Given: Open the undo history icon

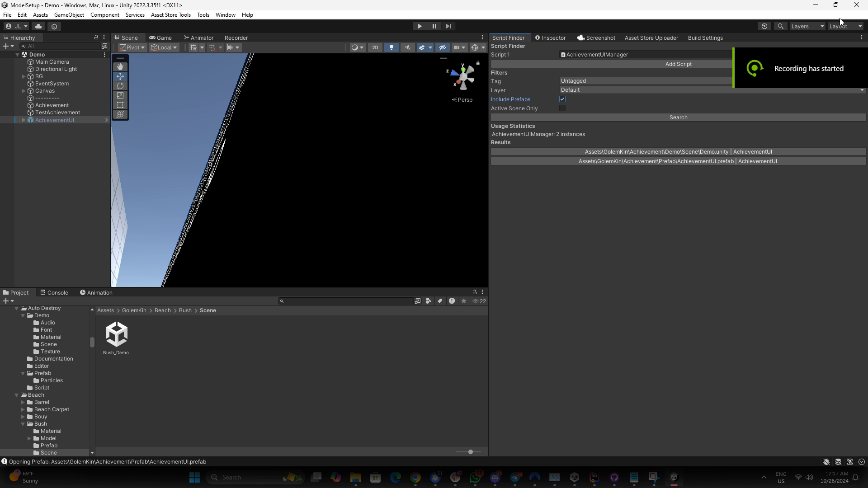Looking at the screenshot, I should coord(764,26).
